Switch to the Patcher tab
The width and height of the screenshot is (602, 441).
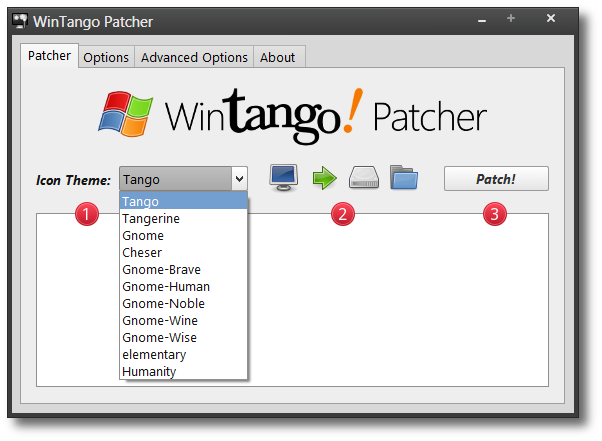point(50,56)
